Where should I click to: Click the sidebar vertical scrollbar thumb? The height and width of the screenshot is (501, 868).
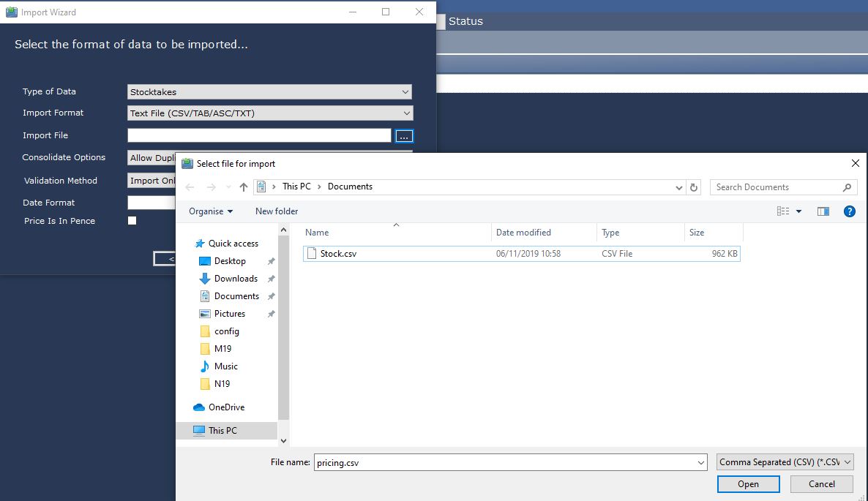tap(283, 328)
